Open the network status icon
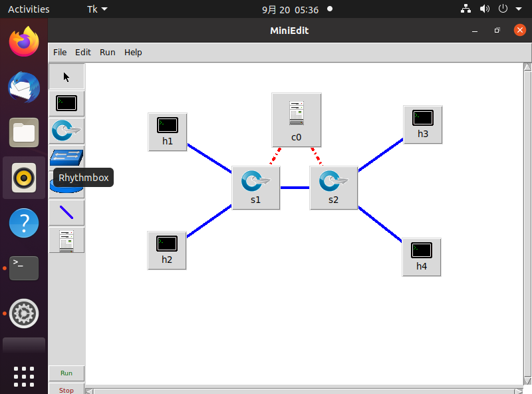 pos(465,9)
